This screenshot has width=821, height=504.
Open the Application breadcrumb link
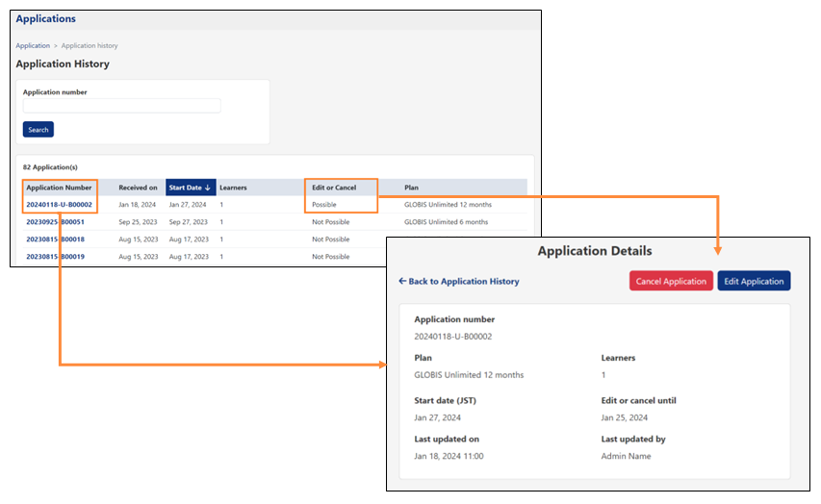pyautogui.click(x=33, y=46)
